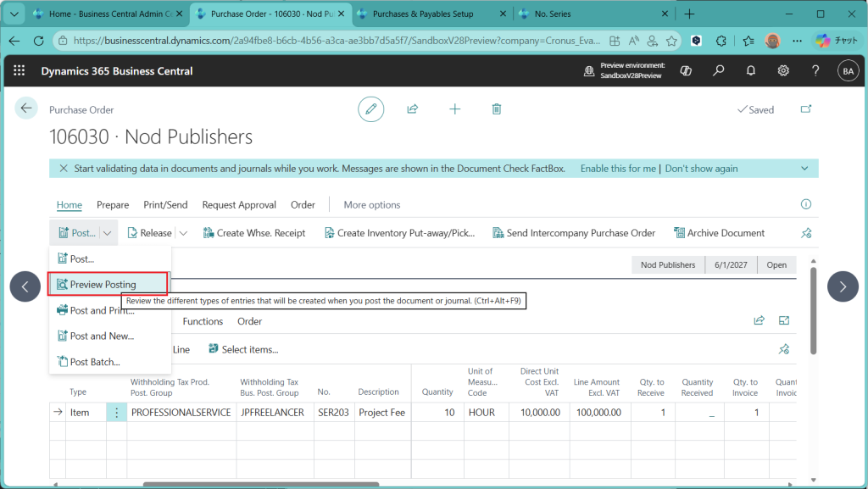Click Archive Document button
868x489 pixels.
(720, 233)
